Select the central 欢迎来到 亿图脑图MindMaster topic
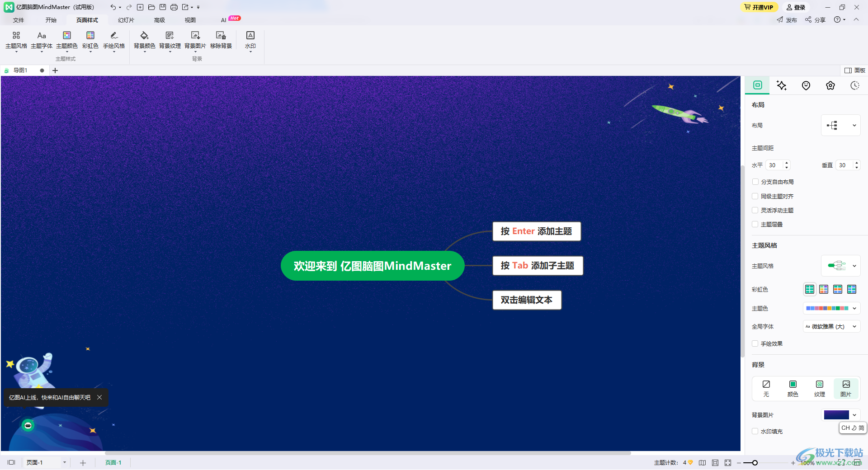Screen dimensions: 868x470 [373, 266]
